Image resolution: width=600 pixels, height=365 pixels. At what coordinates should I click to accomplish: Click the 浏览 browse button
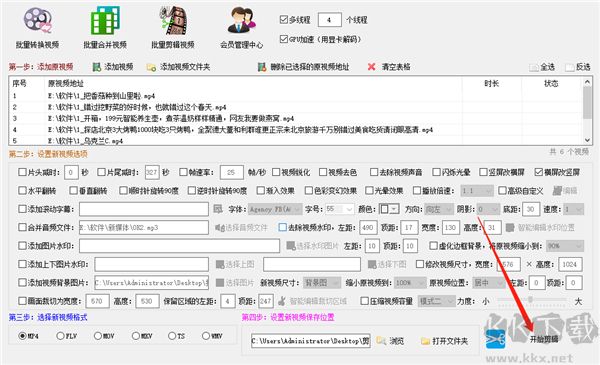click(391, 341)
